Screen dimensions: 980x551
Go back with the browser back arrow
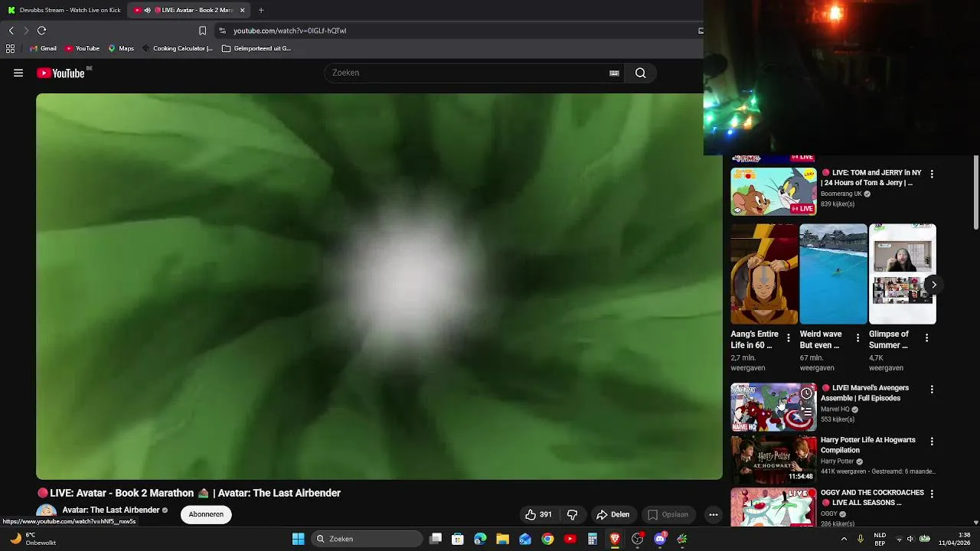[x=11, y=31]
